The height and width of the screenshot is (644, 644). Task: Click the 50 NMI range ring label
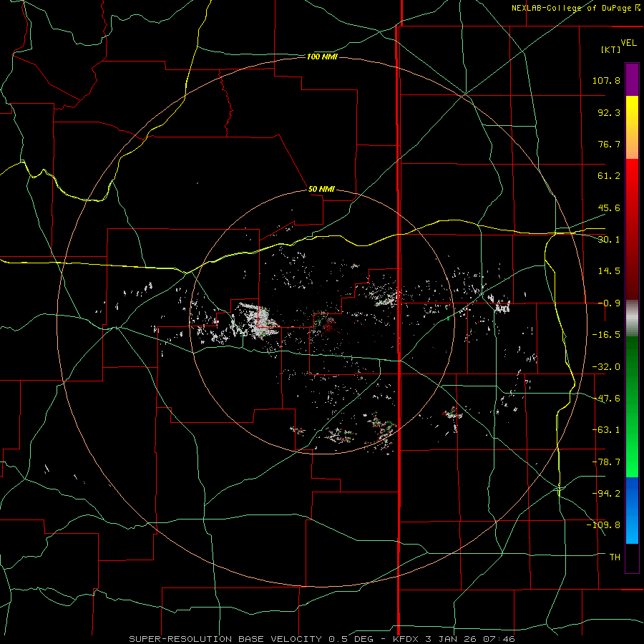(x=321, y=190)
